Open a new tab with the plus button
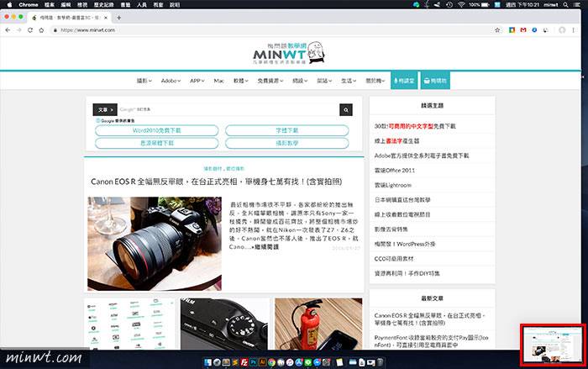The width and height of the screenshot is (588, 369). [x=118, y=17]
